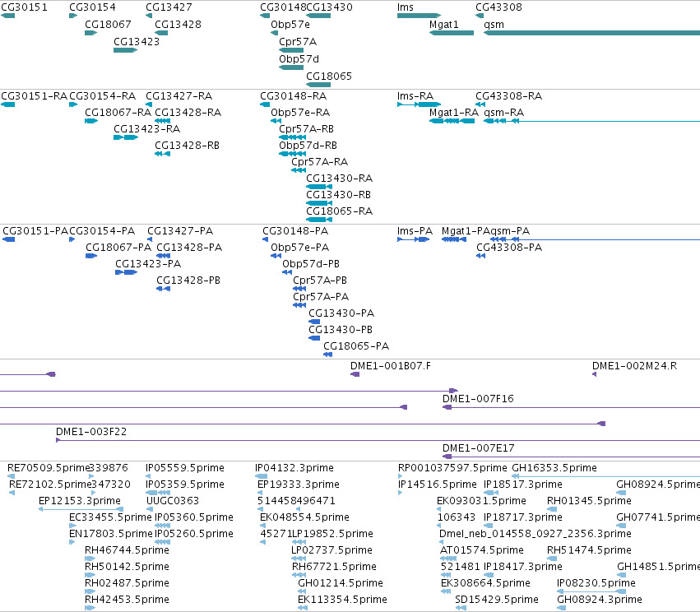Select the CG13423-RA transcript label
This screenshot has height=612, width=700.
point(147,129)
